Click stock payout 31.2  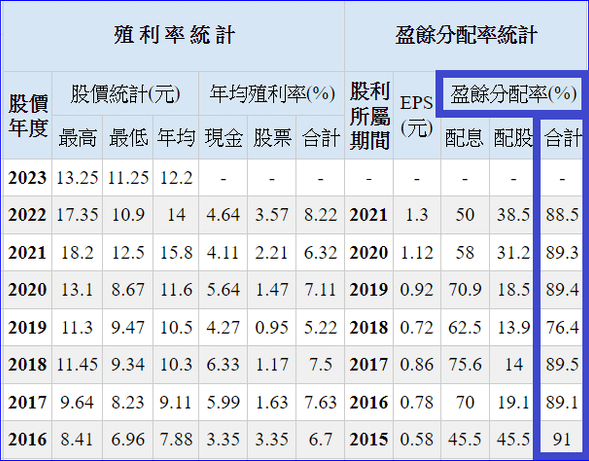click(513, 252)
